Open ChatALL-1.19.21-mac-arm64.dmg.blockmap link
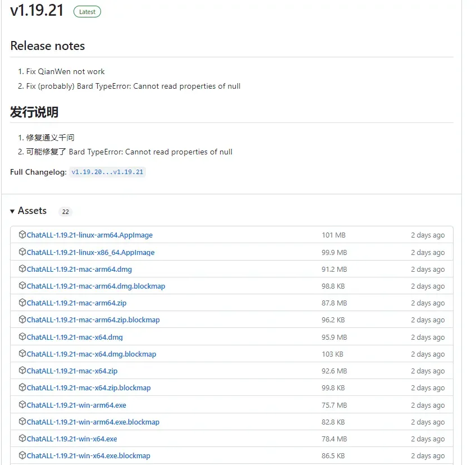 point(96,286)
